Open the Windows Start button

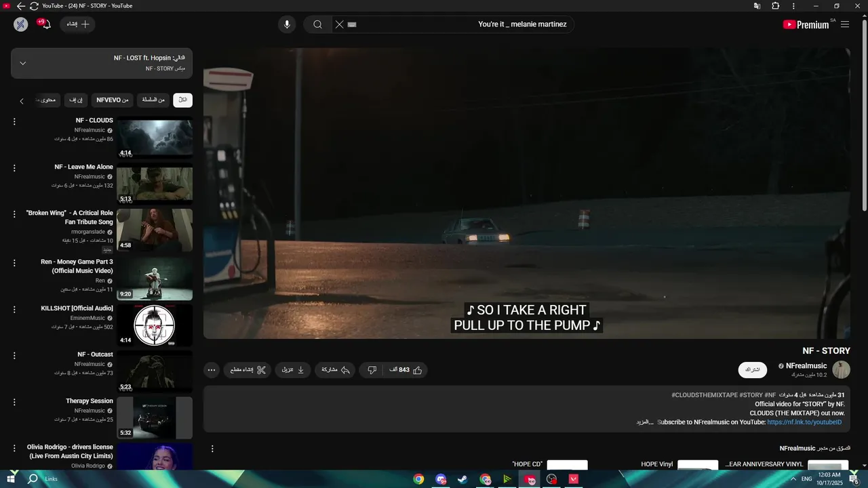(x=11, y=479)
